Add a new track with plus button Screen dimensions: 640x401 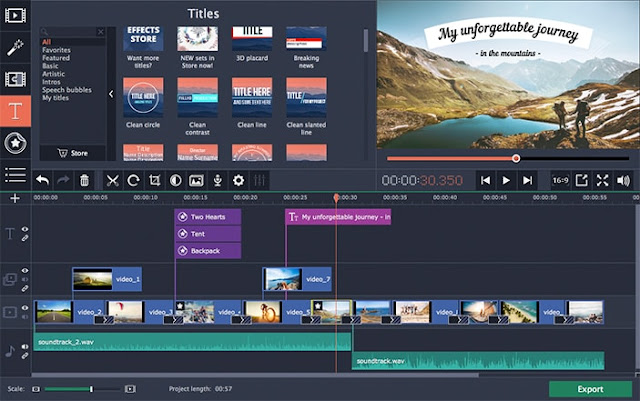point(15,198)
